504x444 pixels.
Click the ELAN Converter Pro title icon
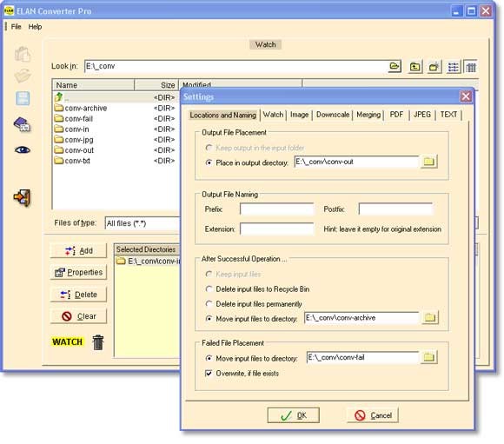(x=9, y=11)
